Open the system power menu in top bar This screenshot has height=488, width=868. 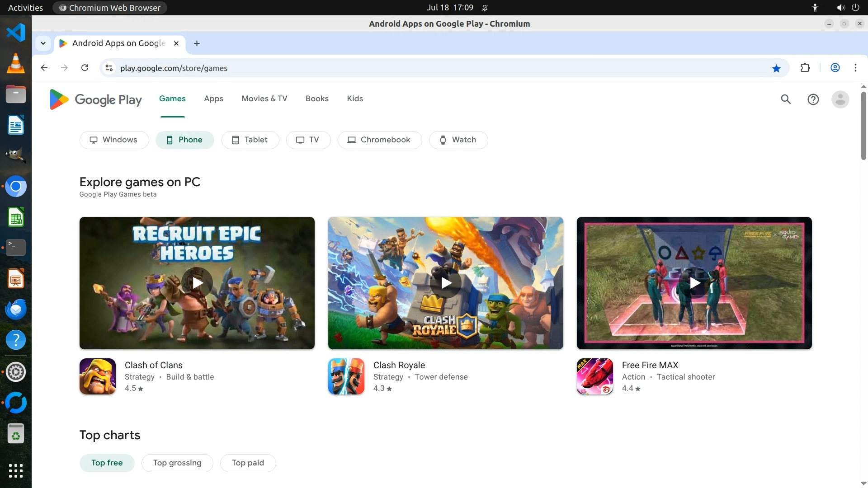[x=855, y=8]
